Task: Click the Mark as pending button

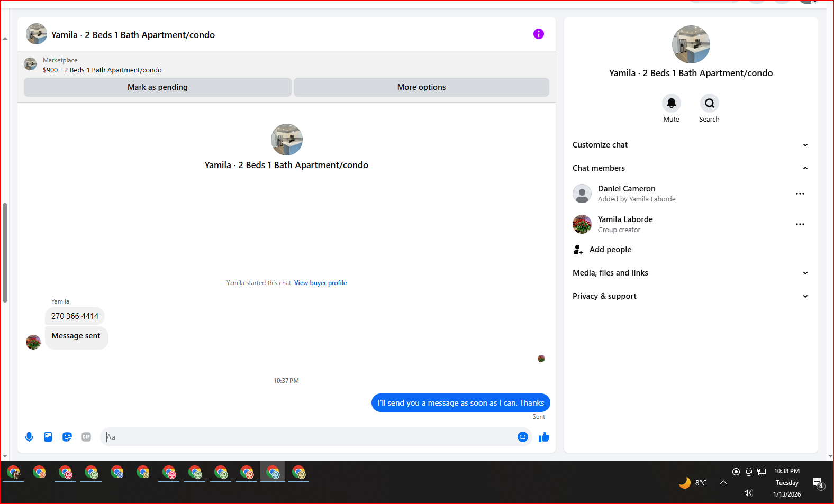Action: click(x=158, y=87)
